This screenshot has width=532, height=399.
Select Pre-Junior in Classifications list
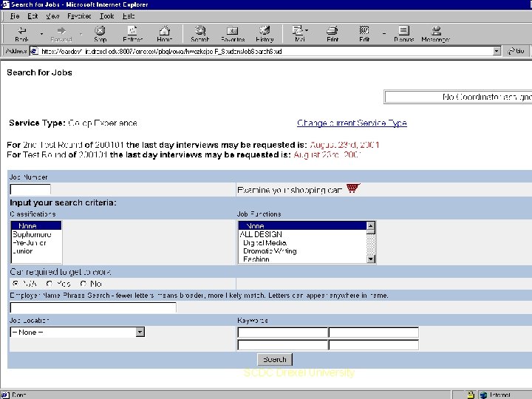tap(36, 243)
